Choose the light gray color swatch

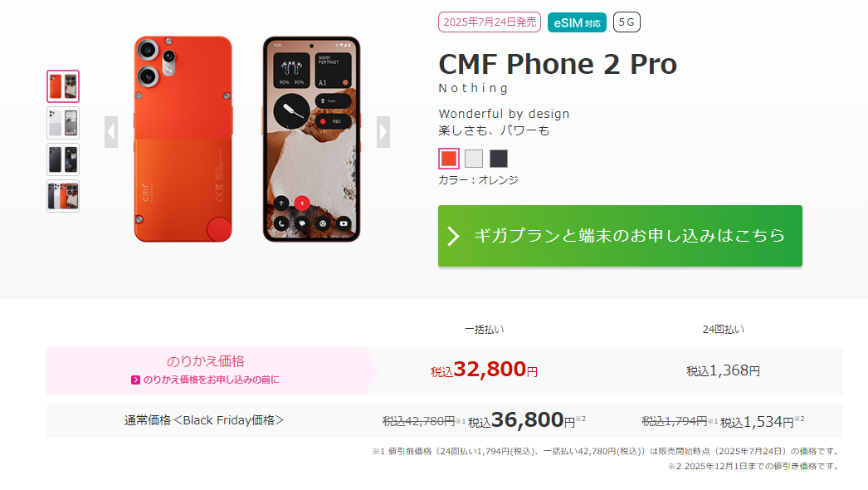click(474, 159)
